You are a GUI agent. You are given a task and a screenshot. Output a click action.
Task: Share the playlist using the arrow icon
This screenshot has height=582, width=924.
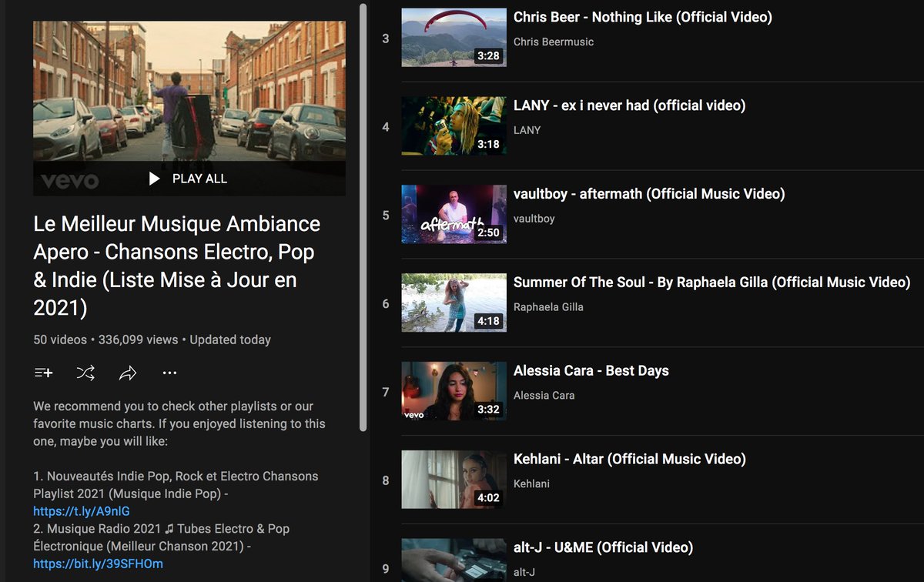pyautogui.click(x=128, y=373)
